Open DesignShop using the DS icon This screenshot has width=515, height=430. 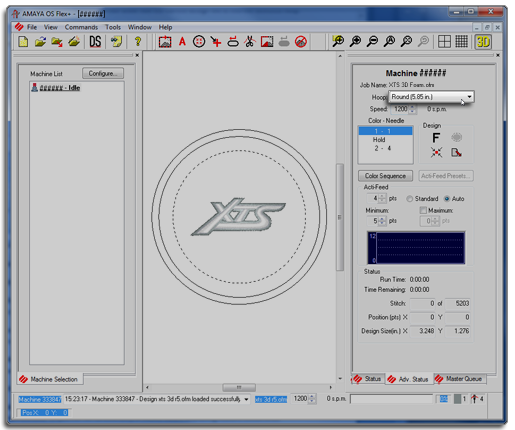pos(95,42)
